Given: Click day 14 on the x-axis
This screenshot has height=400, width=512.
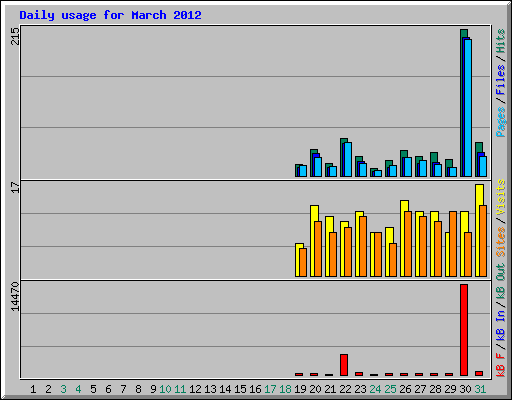Looking at the screenshot, I should click(x=225, y=389).
